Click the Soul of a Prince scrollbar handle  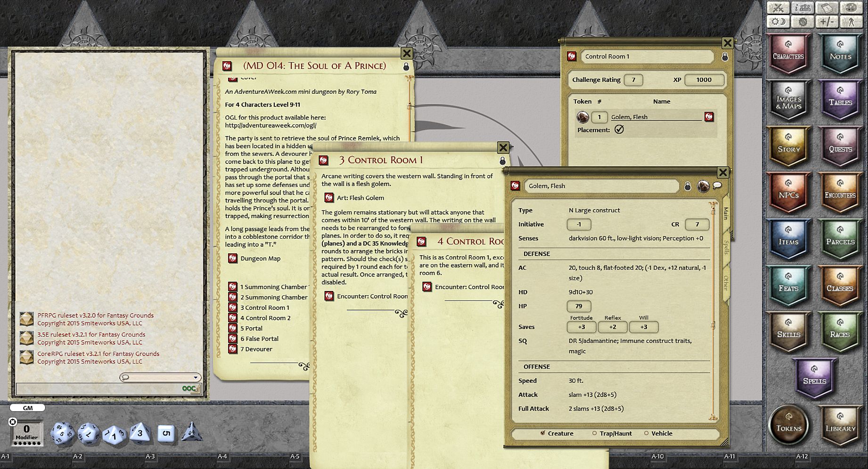pyautogui.click(x=409, y=106)
